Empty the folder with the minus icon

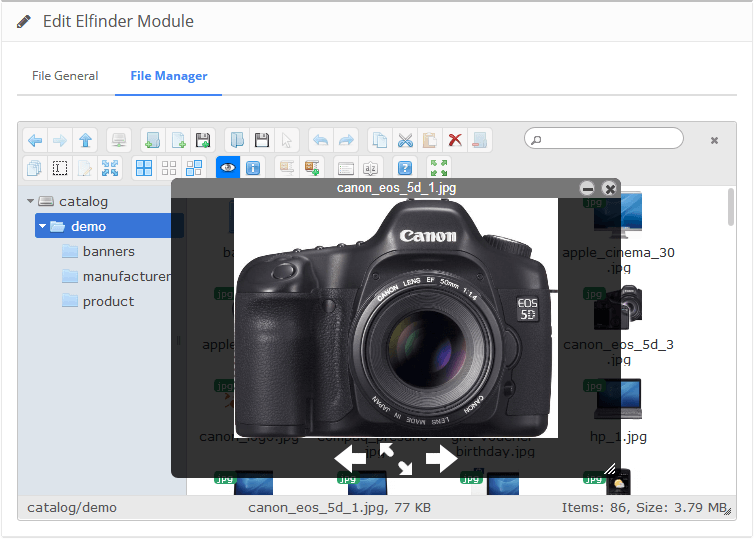480,140
